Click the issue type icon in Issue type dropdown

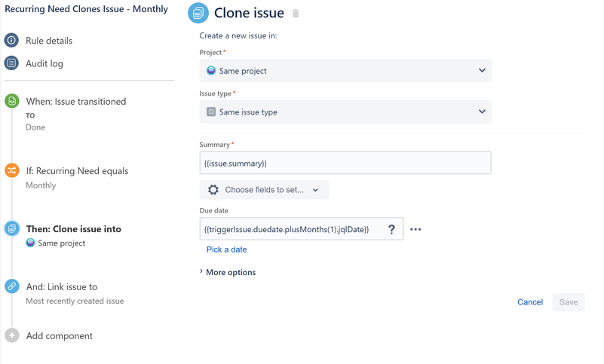click(211, 112)
